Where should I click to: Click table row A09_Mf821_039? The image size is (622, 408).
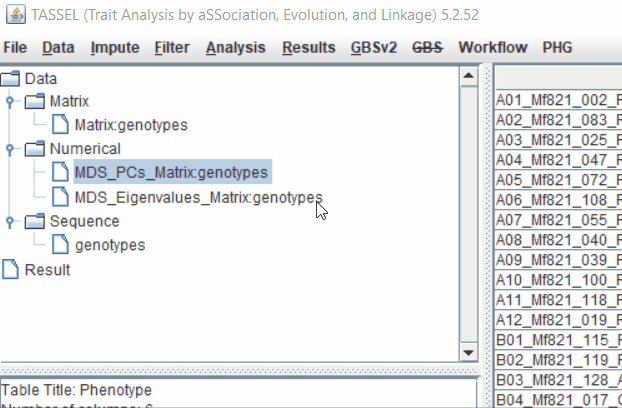click(559, 260)
